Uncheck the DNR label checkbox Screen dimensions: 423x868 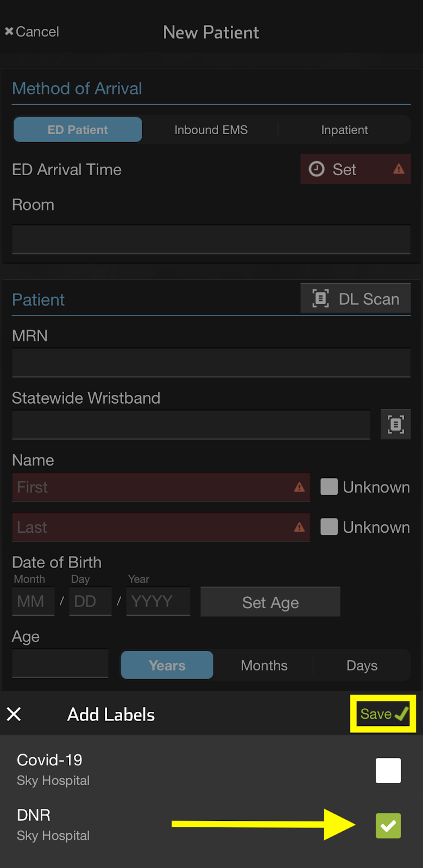coord(388,826)
